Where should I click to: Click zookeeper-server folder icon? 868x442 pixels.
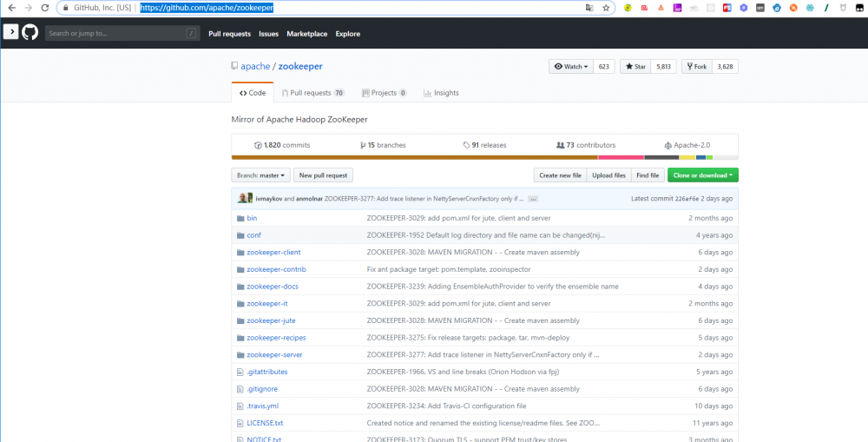point(240,355)
